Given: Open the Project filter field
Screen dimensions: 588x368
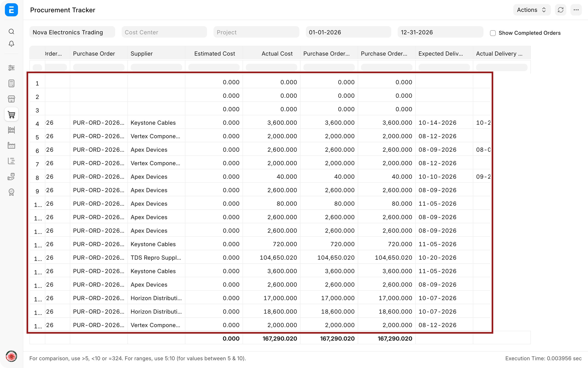Looking at the screenshot, I should point(256,32).
